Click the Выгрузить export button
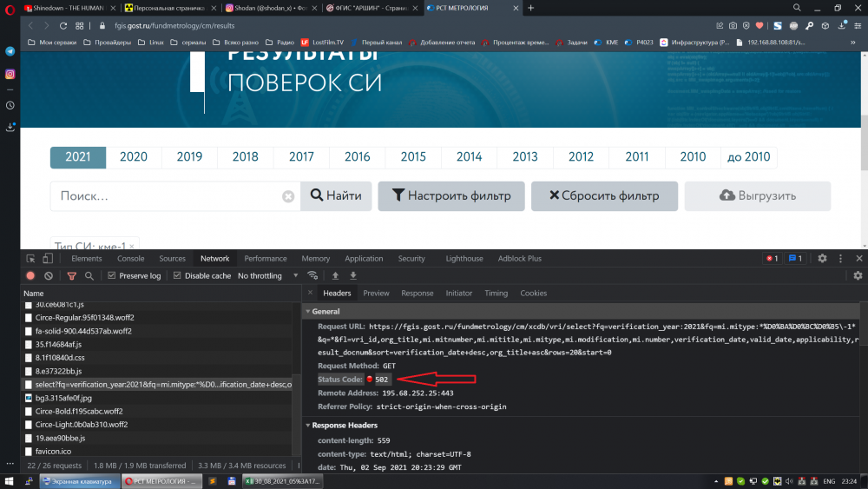Viewport: 868px width, 489px height. [758, 196]
